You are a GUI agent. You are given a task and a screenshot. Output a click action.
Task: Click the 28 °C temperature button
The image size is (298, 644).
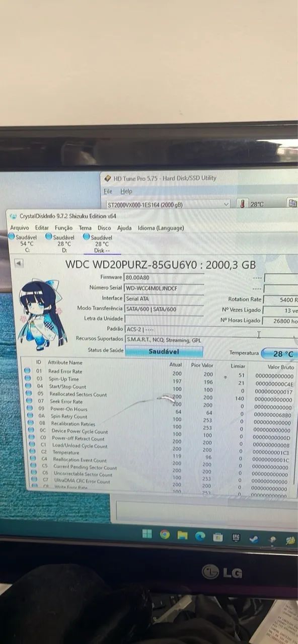pyautogui.click(x=280, y=354)
